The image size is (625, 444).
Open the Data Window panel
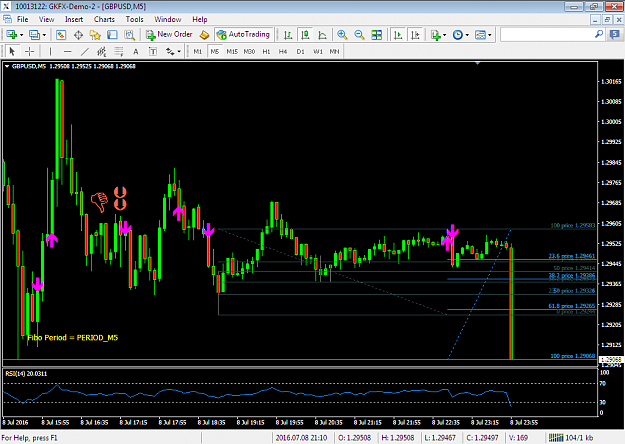pos(78,35)
